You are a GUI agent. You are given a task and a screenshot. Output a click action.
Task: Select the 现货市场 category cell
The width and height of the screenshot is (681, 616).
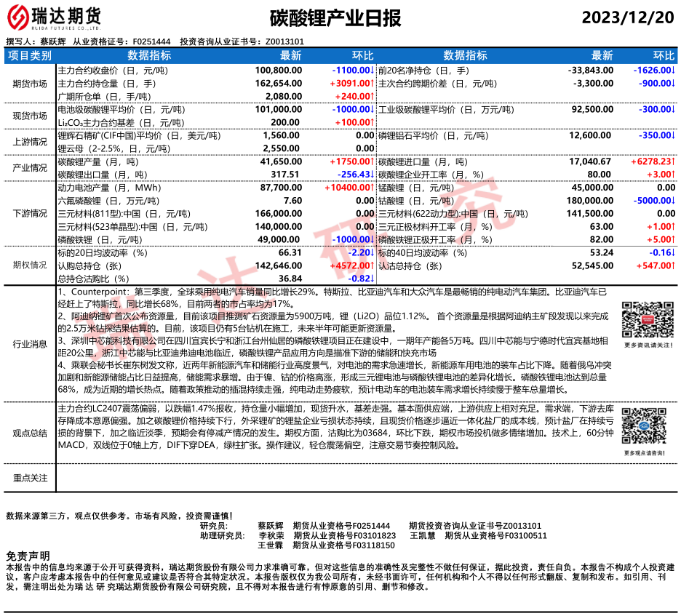(30, 116)
